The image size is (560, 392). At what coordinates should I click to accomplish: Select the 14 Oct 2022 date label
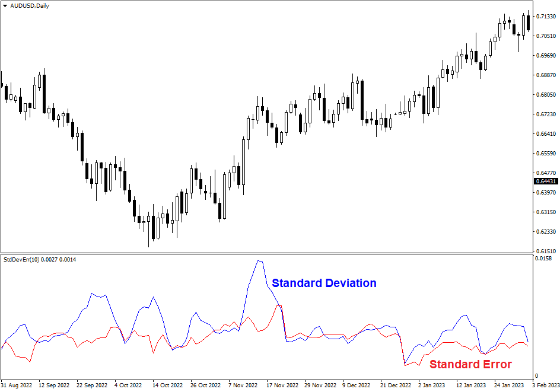coord(167,385)
